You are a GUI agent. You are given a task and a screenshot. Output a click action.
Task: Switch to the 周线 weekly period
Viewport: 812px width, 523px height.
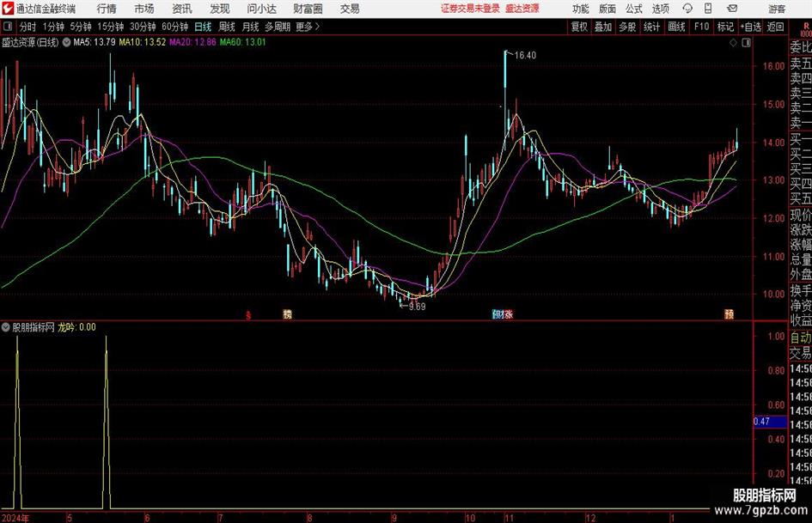[x=227, y=27]
